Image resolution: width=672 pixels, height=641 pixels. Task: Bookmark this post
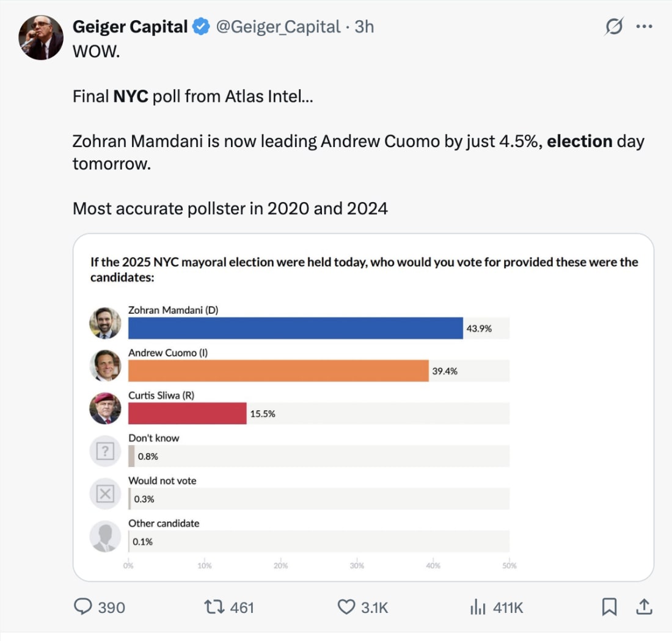point(609,607)
